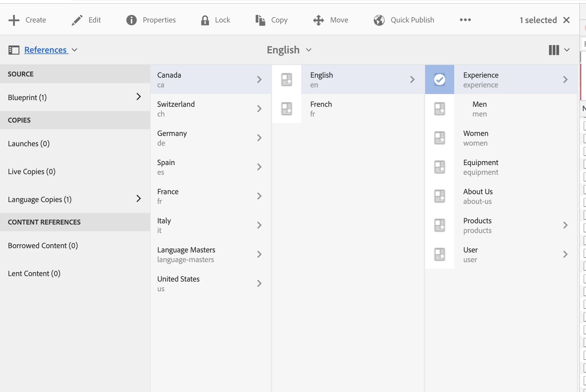Clear selection with the X button
The width and height of the screenshot is (586, 392).
click(x=566, y=20)
